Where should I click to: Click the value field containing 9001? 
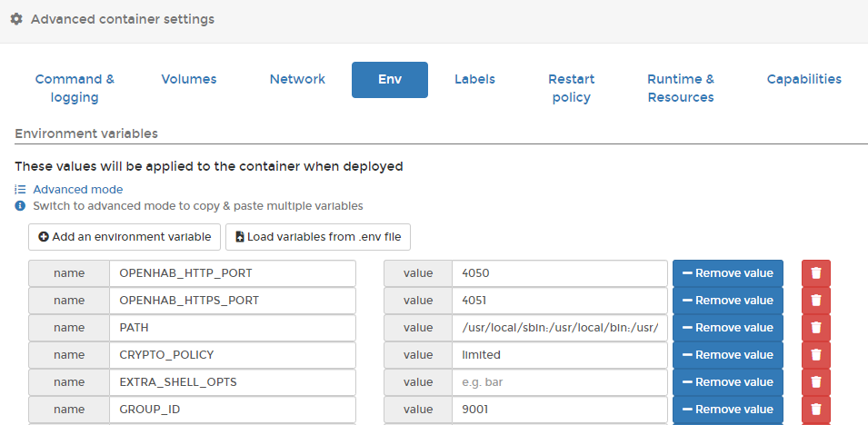tap(560, 410)
